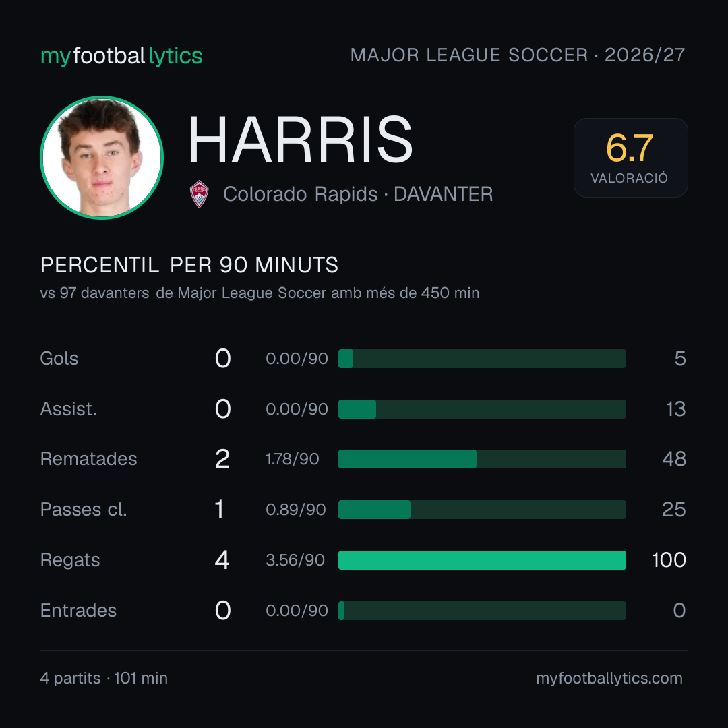The height and width of the screenshot is (728, 728).
Task: Click the Assist. percentile bar
Action: click(482, 409)
